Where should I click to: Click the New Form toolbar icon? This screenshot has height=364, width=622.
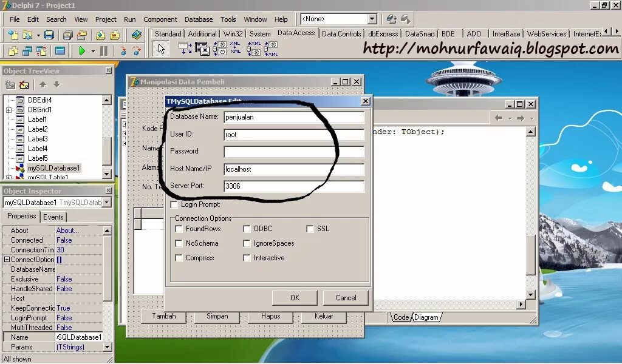tap(60, 51)
